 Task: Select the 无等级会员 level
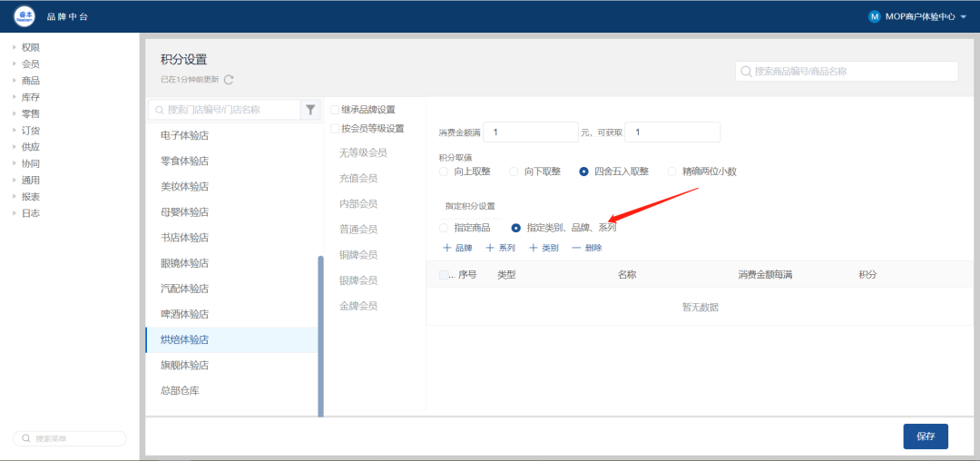coord(363,152)
